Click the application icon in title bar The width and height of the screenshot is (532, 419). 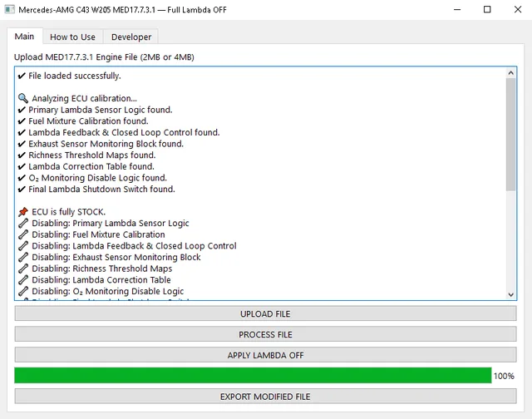pyautogui.click(x=9, y=9)
